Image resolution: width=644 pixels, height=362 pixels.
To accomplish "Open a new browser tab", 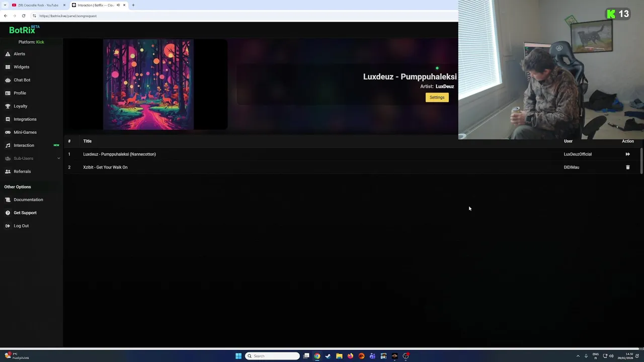I will click(x=133, y=5).
